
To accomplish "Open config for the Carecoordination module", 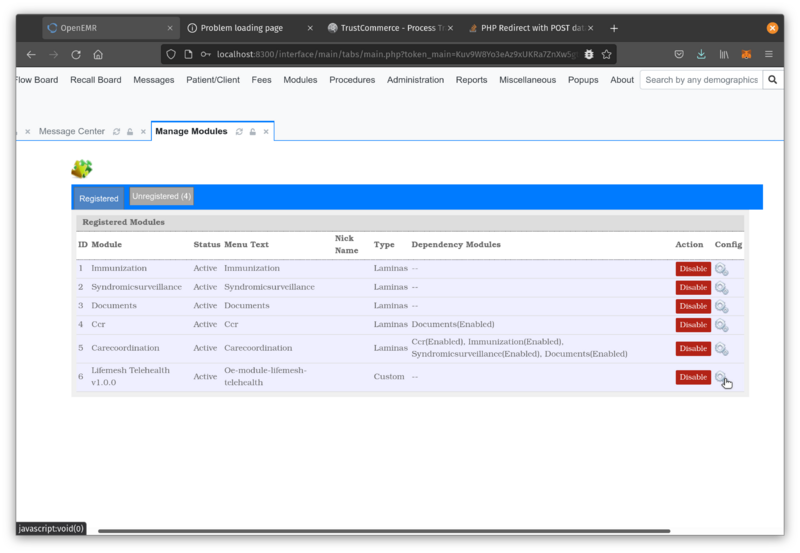I will pos(721,349).
